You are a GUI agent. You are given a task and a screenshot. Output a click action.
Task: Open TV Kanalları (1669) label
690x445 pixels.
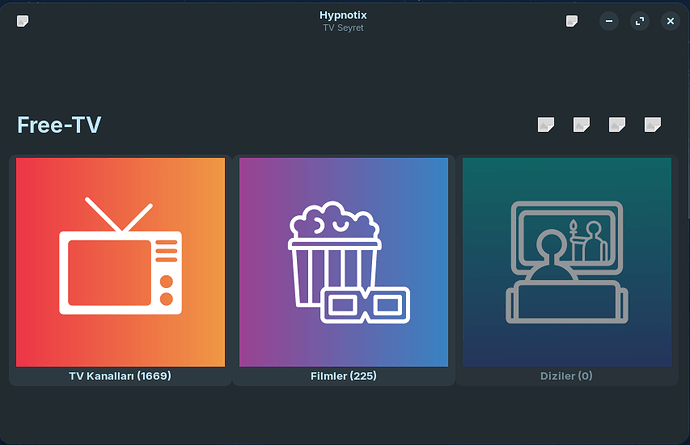click(x=120, y=376)
